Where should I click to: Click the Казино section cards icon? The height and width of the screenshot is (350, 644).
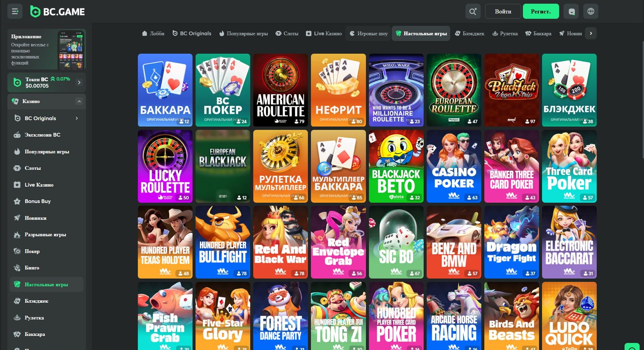pyautogui.click(x=15, y=101)
